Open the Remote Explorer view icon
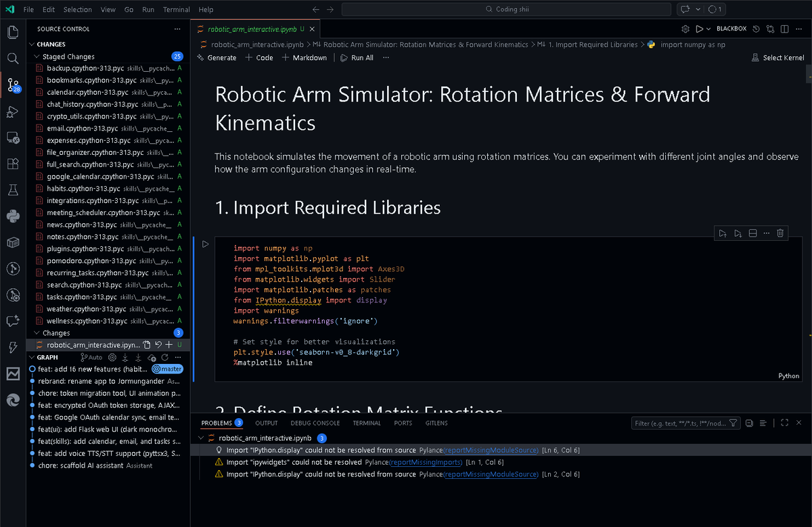The height and width of the screenshot is (527, 812). point(13,137)
